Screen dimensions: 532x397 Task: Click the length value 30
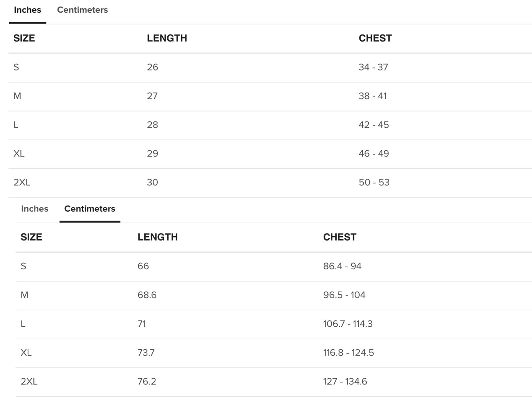pyautogui.click(x=152, y=182)
